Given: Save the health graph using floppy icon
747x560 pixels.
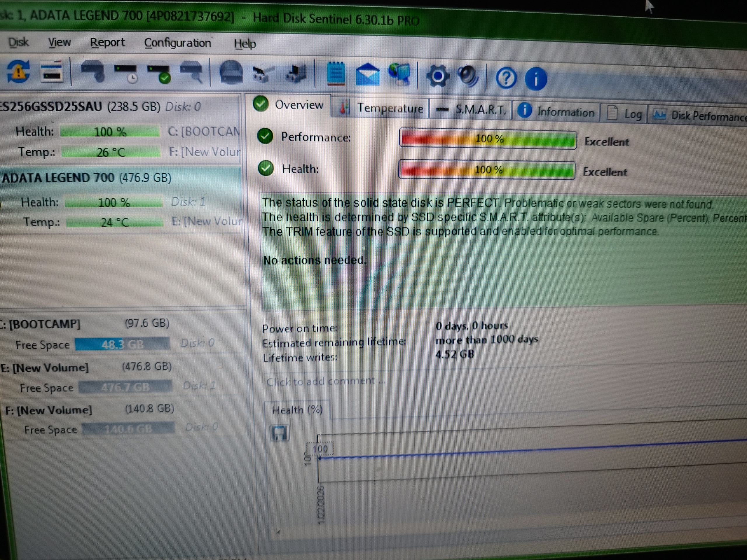Looking at the screenshot, I should [x=279, y=433].
